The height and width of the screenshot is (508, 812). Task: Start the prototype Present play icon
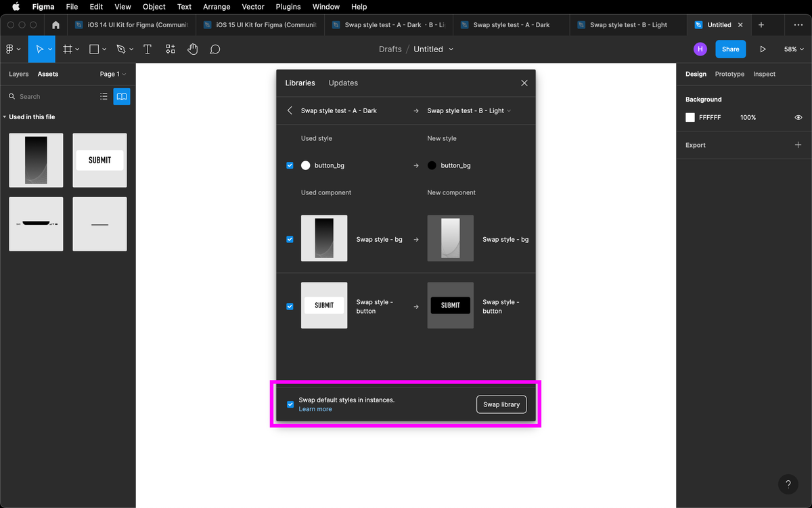coord(763,49)
